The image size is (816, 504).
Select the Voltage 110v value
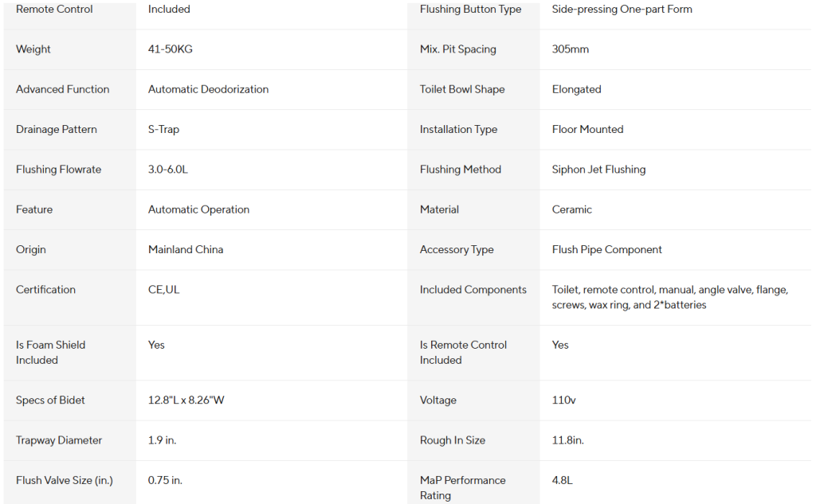(x=563, y=400)
